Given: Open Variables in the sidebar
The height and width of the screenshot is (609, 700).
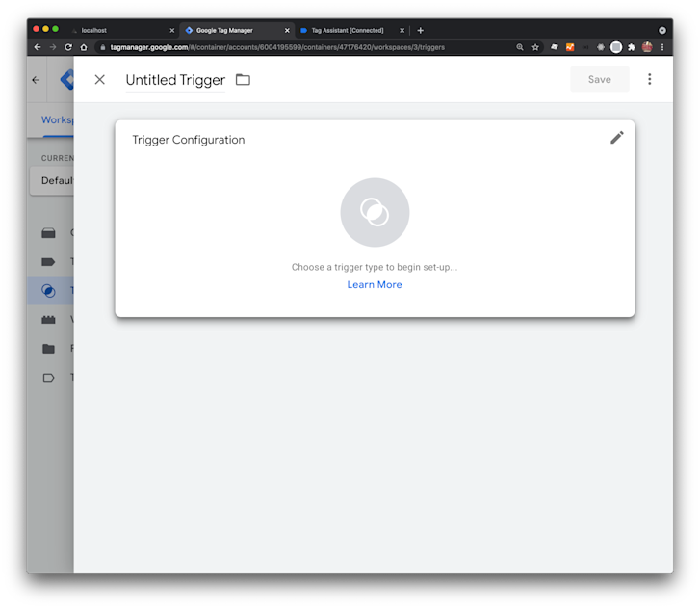Looking at the screenshot, I should pyautogui.click(x=51, y=320).
